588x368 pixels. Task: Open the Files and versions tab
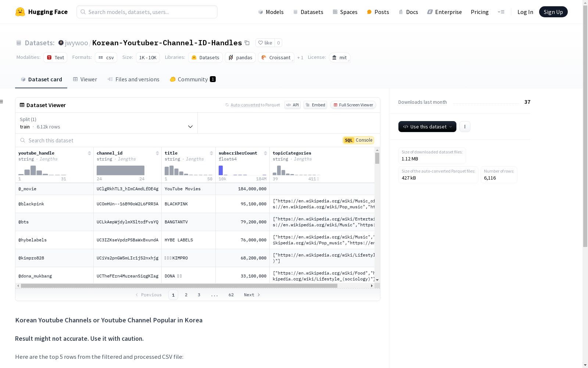[133, 79]
